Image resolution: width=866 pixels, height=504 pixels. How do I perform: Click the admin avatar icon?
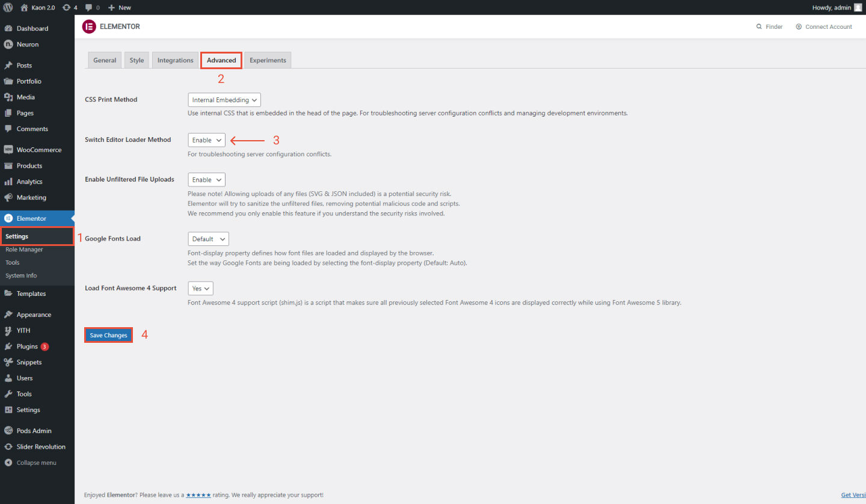tap(858, 7)
